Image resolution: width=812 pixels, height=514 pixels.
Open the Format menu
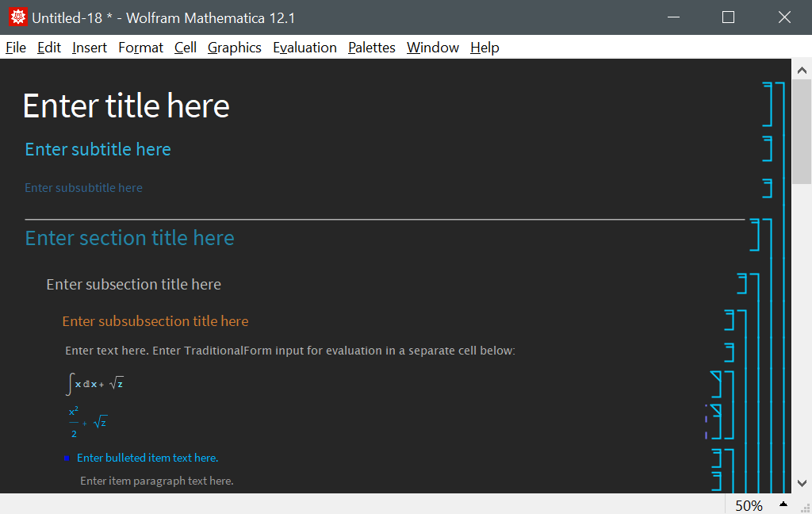140,48
